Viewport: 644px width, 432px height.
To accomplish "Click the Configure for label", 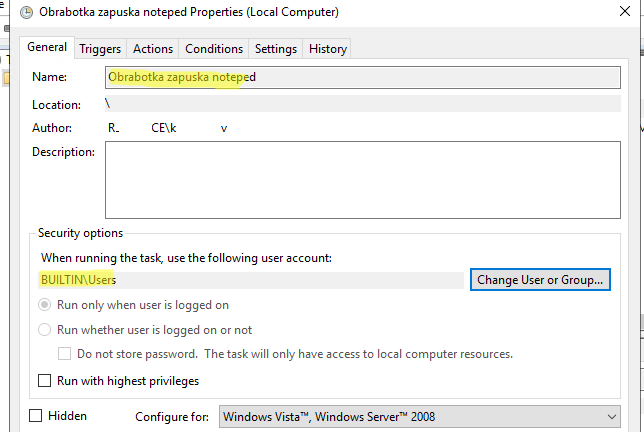I will pos(172,417).
